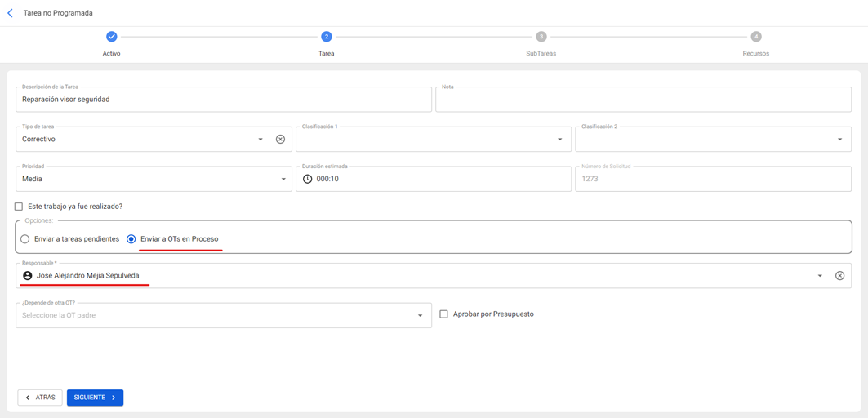
Task: Click the step 4 Recursos circle
Action: [x=756, y=37]
